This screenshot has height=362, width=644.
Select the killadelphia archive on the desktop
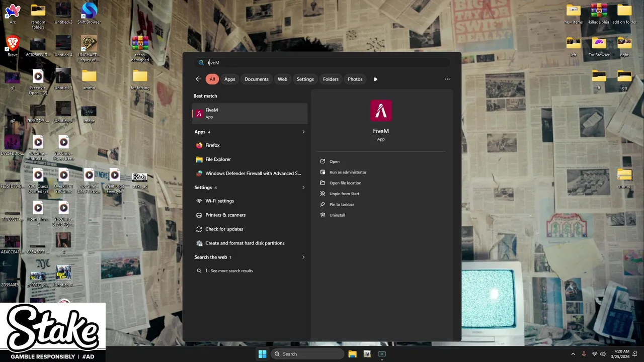[x=599, y=14]
